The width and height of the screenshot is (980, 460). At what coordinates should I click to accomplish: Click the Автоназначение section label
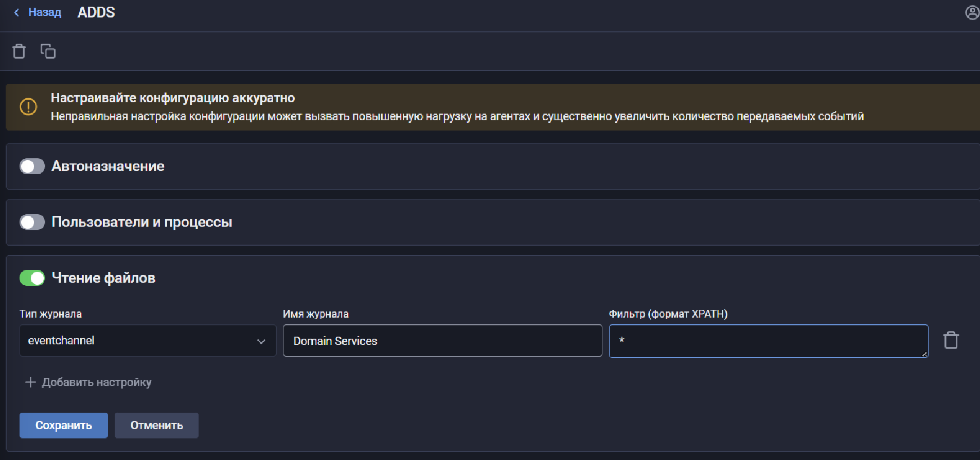[x=108, y=167]
